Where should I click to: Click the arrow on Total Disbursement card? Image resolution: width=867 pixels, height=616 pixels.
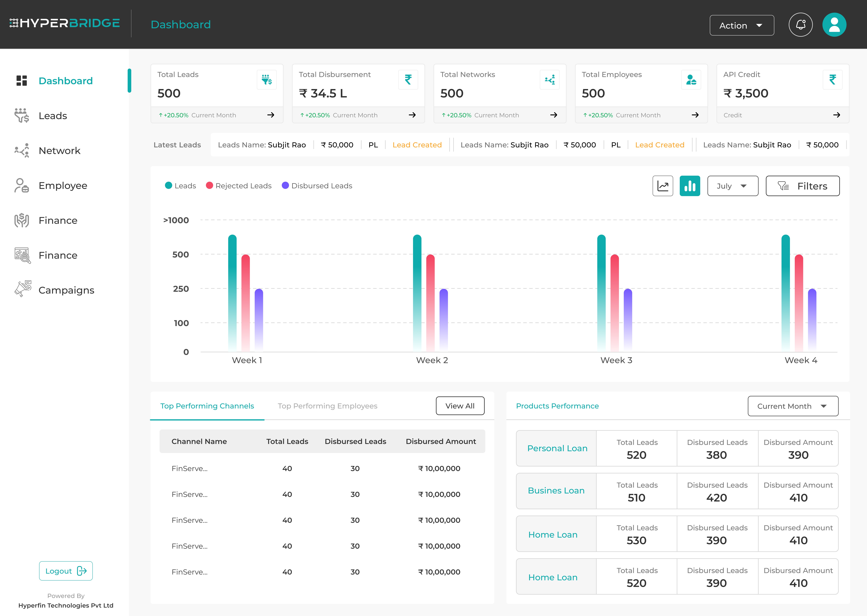412,115
